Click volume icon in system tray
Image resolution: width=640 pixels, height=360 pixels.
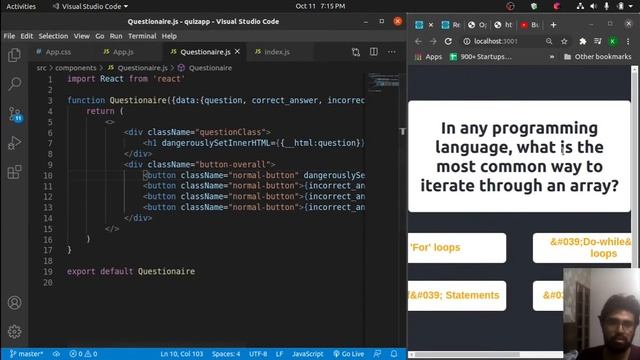593,6
